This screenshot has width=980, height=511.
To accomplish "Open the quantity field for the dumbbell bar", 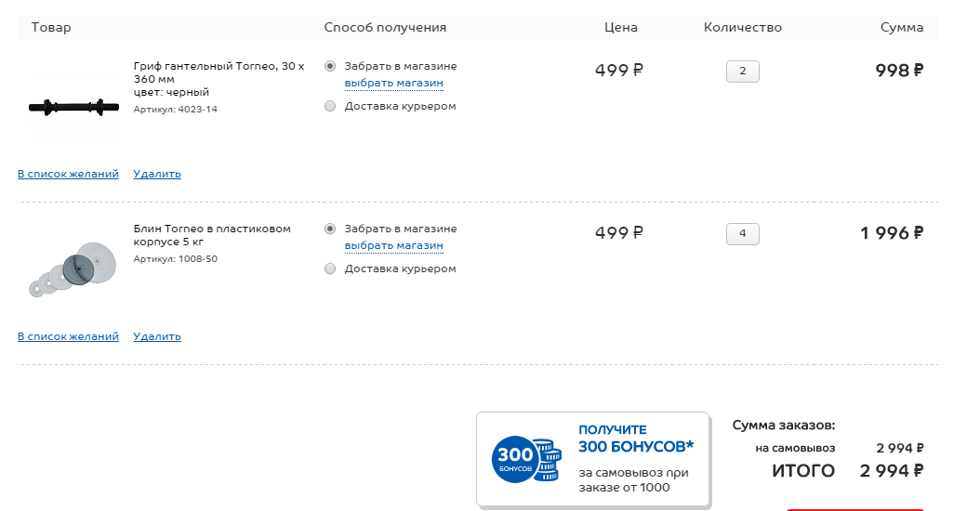I will [x=742, y=72].
